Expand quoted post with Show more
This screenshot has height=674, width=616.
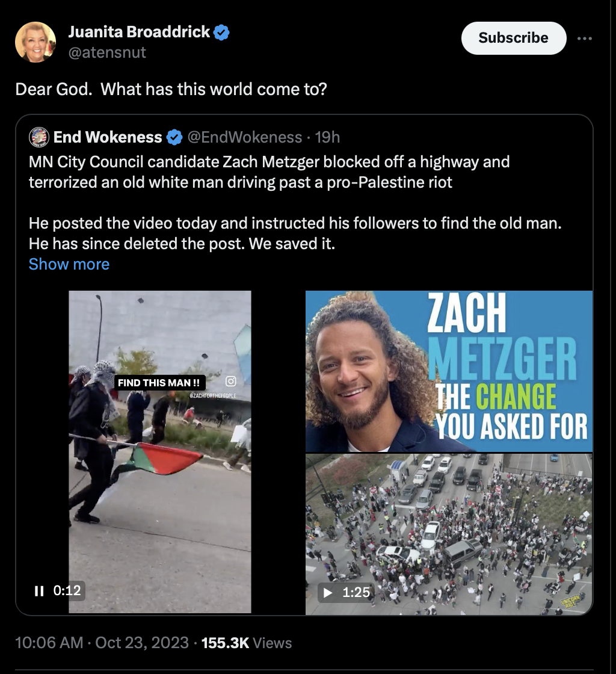click(x=69, y=264)
